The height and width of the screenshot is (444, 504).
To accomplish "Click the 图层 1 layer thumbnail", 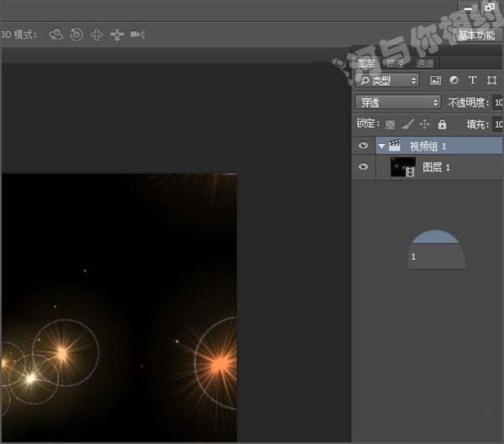I will pyautogui.click(x=403, y=167).
